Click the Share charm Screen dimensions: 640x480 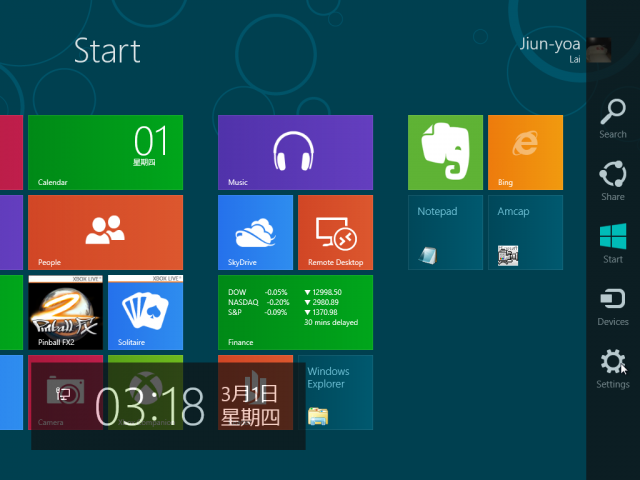(613, 181)
